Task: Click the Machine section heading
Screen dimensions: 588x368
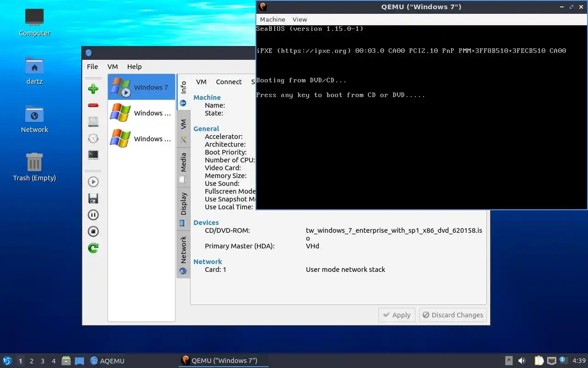Action: (x=207, y=98)
